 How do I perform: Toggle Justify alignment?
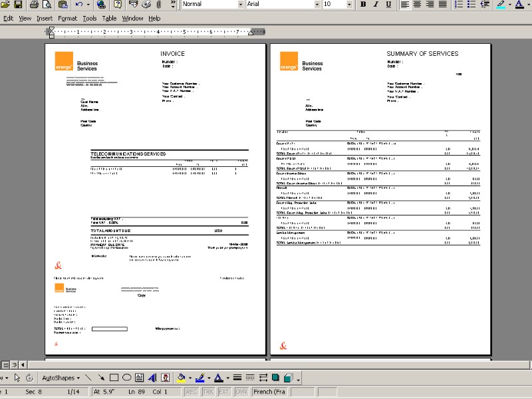(x=442, y=5)
